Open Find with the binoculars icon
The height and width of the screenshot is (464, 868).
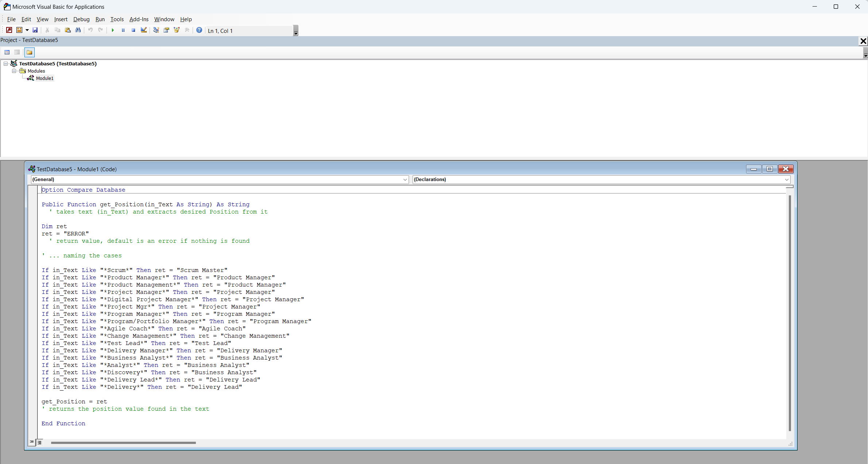(x=78, y=30)
